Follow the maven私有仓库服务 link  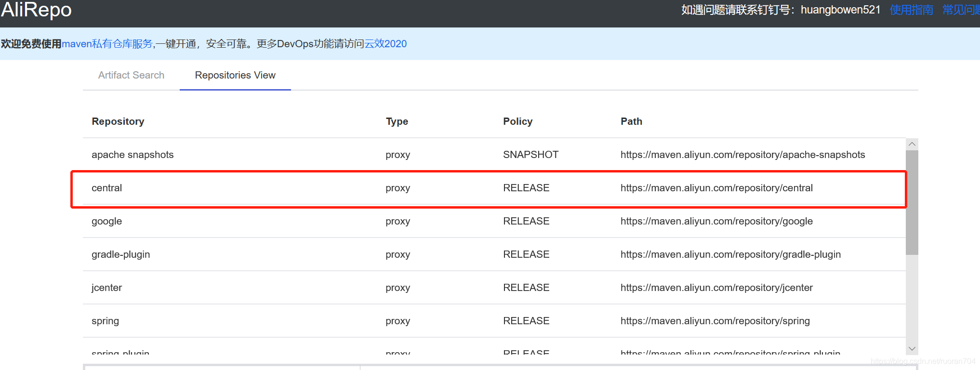pos(107,44)
